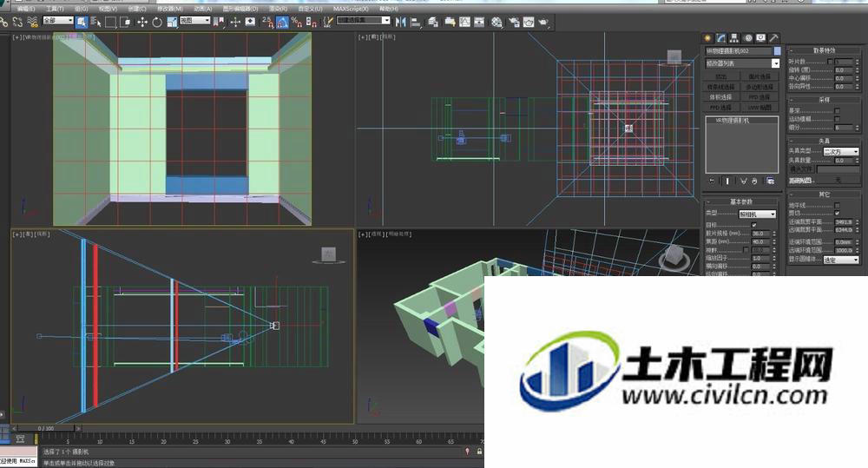Image resolution: width=868 pixels, height=468 pixels.
Task: Open the 类型 照相机 dropdown
Action: tap(757, 214)
